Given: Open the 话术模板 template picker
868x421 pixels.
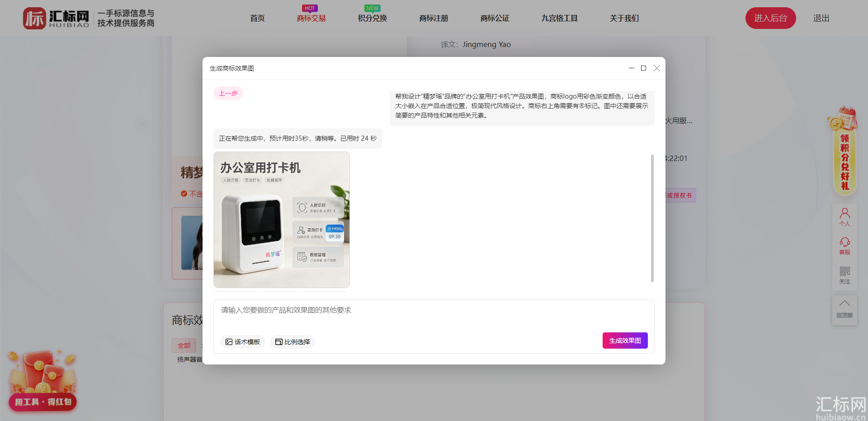Looking at the screenshot, I should pos(243,342).
